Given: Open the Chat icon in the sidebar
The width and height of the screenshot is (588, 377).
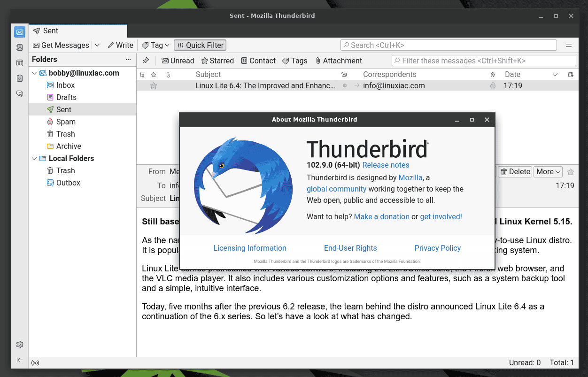Looking at the screenshot, I should (x=19, y=93).
